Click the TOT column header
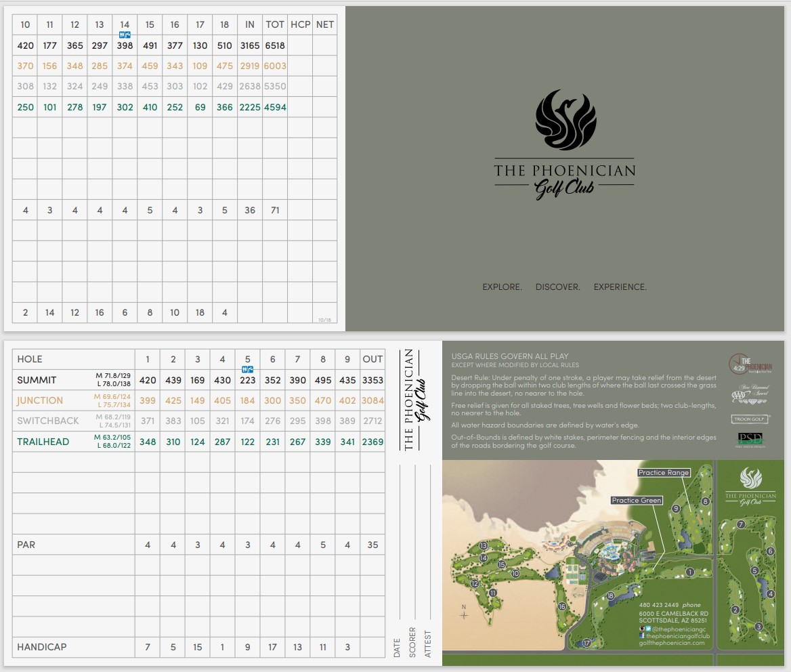This screenshot has width=791, height=672. coord(275,24)
